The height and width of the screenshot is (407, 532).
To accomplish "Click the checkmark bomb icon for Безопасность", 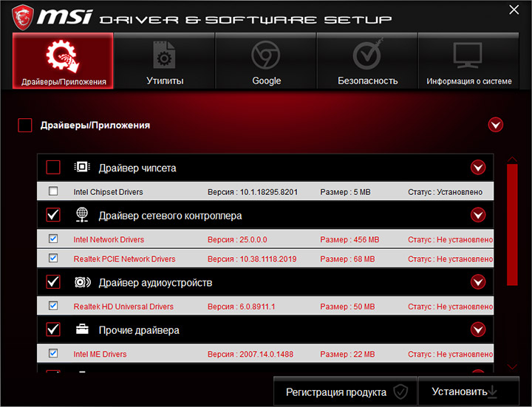I will pos(367,54).
